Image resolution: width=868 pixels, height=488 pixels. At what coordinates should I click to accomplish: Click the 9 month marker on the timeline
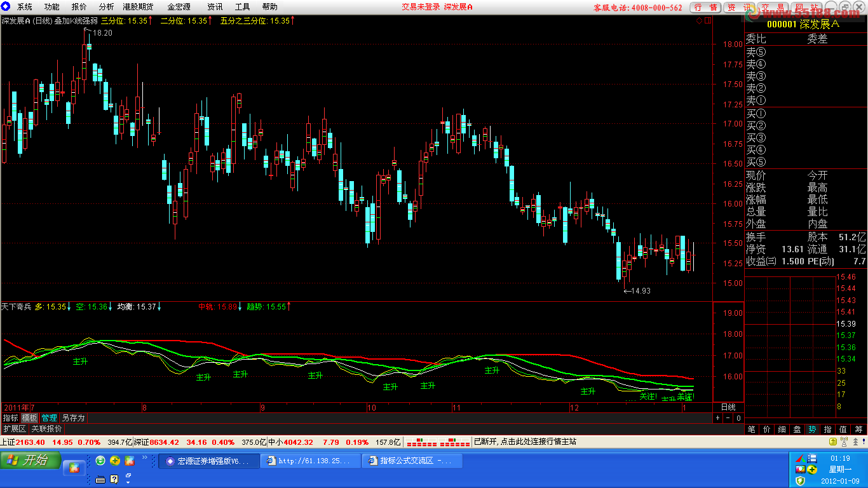coord(262,407)
